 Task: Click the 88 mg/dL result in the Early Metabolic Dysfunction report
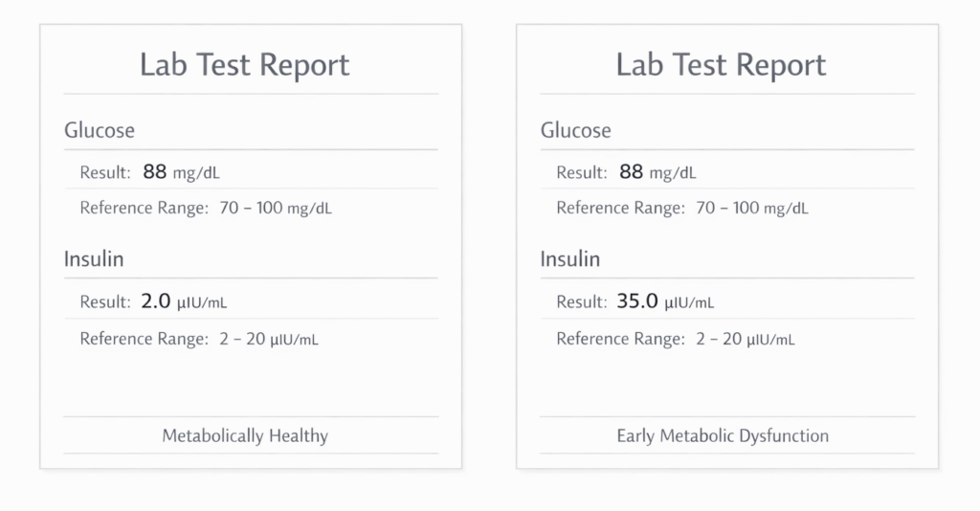[658, 173]
